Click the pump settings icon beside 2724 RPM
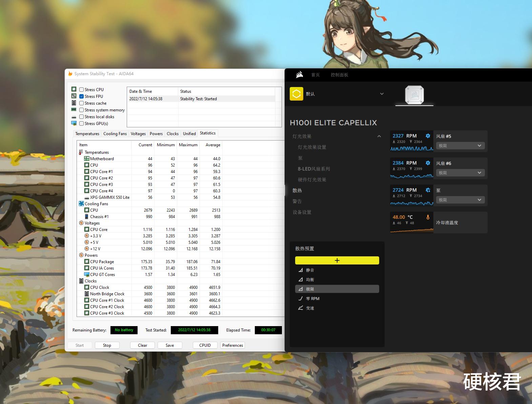Screen dimensions: 532x404 [x=428, y=190]
